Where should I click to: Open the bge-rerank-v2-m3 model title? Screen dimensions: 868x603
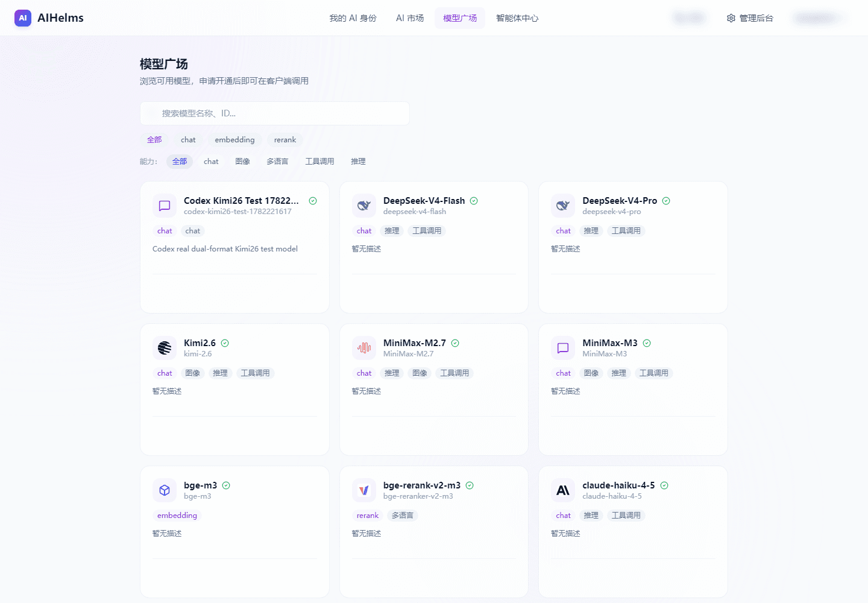tap(422, 485)
